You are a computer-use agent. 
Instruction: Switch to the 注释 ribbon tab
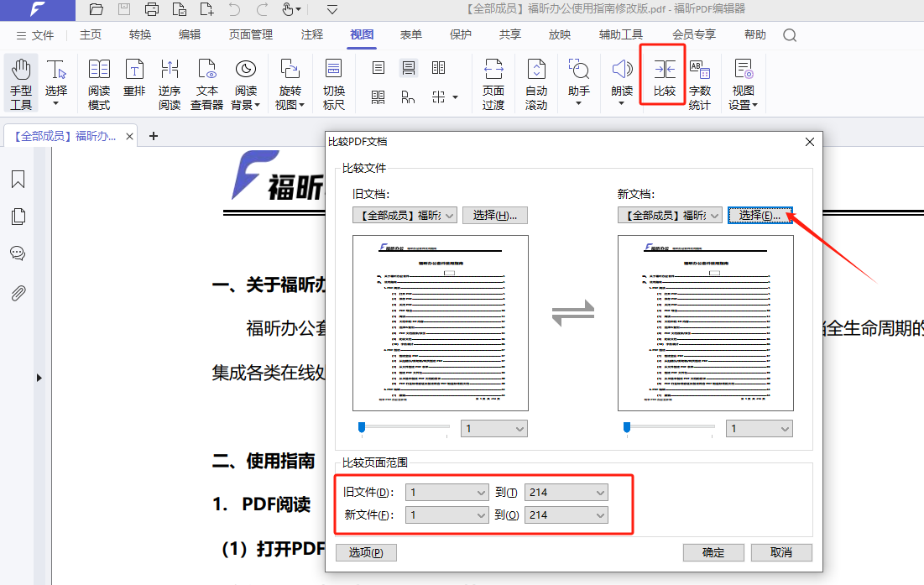click(311, 34)
